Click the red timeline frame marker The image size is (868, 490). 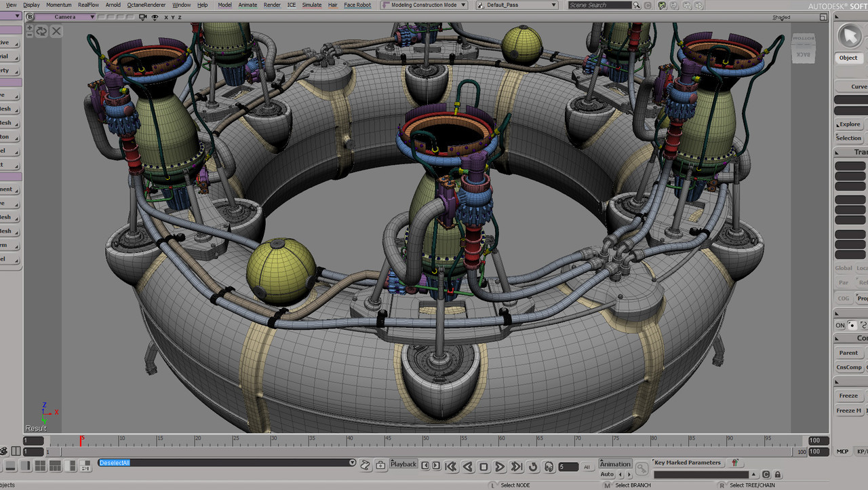coord(81,440)
